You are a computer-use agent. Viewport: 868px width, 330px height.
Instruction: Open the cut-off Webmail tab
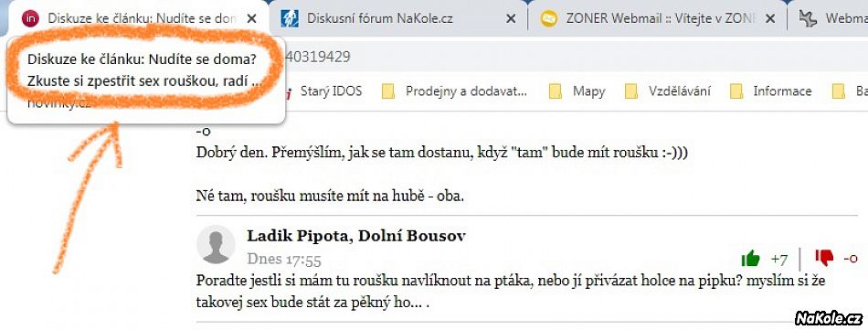pos(829,19)
